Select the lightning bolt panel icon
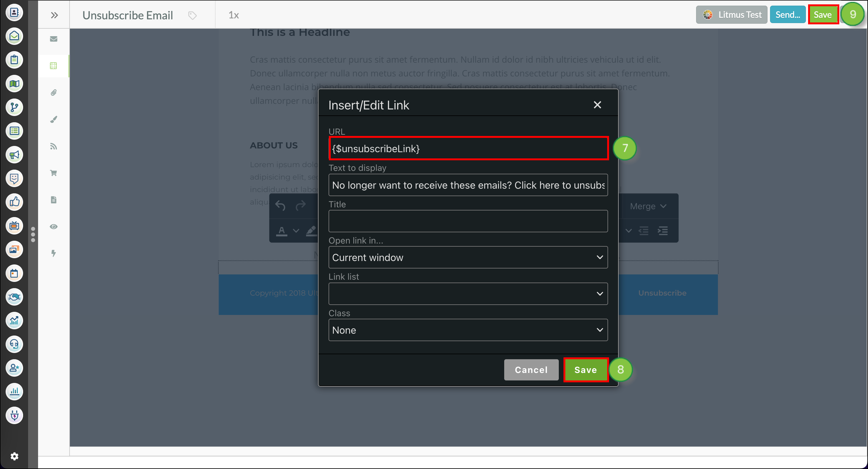This screenshot has height=469, width=868. click(54, 253)
